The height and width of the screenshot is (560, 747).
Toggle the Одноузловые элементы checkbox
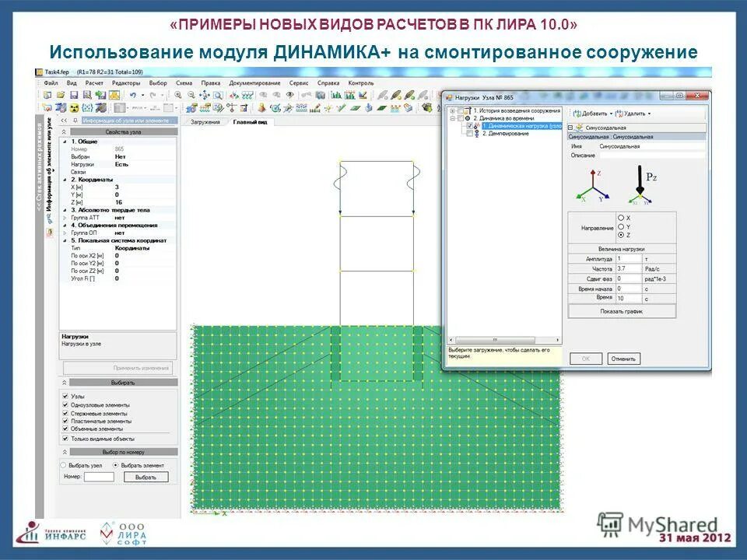tap(65, 404)
